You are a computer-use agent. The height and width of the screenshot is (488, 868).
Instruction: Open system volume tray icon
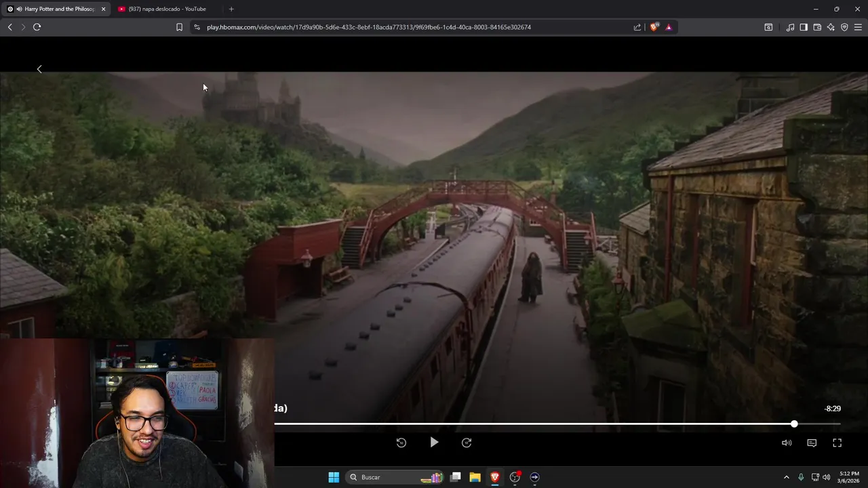click(826, 477)
